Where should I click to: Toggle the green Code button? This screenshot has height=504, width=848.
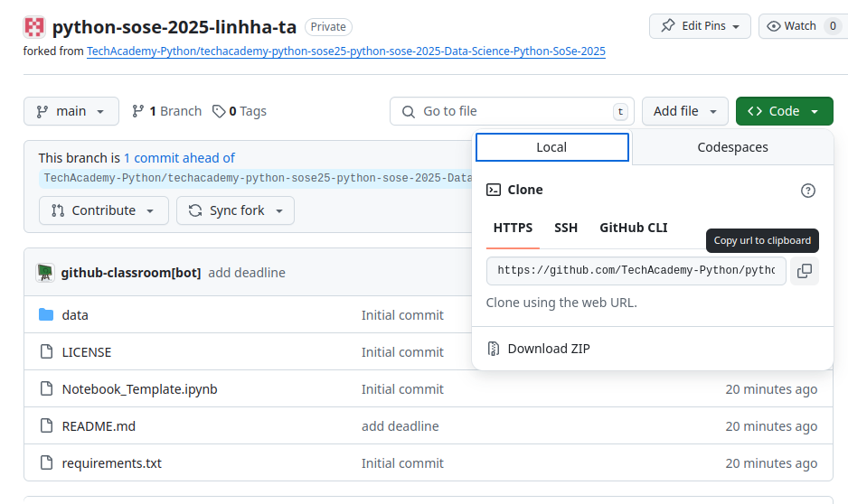point(784,111)
